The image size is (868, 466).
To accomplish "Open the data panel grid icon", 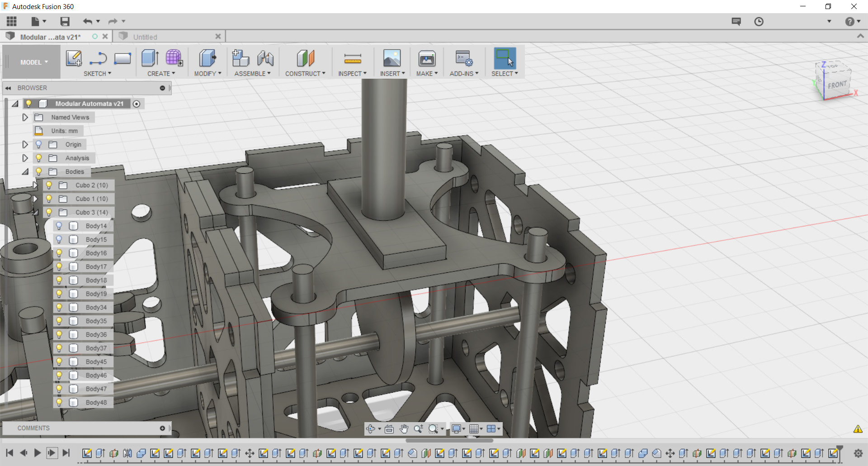I will pyautogui.click(x=12, y=21).
